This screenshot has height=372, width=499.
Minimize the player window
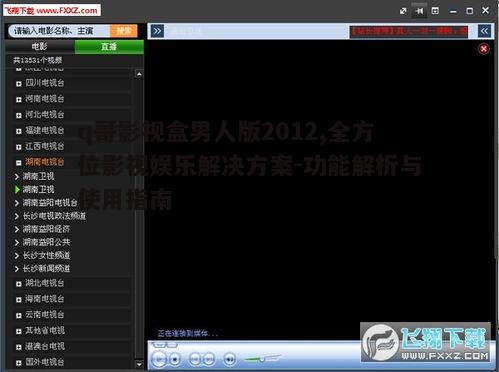tap(453, 11)
